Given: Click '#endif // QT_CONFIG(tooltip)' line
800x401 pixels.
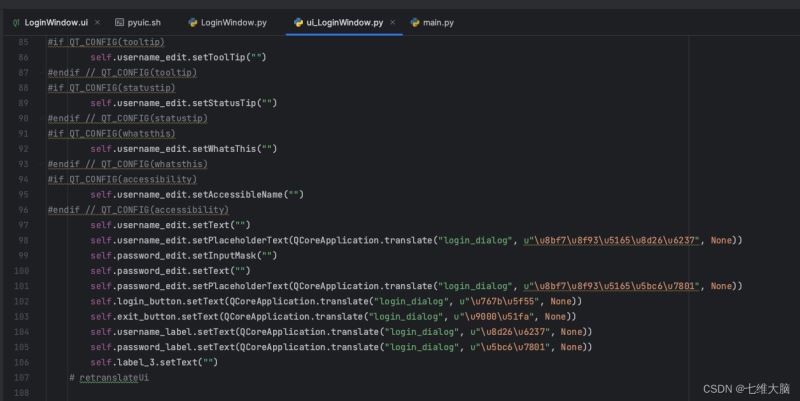Looking at the screenshot, I should [122, 72].
